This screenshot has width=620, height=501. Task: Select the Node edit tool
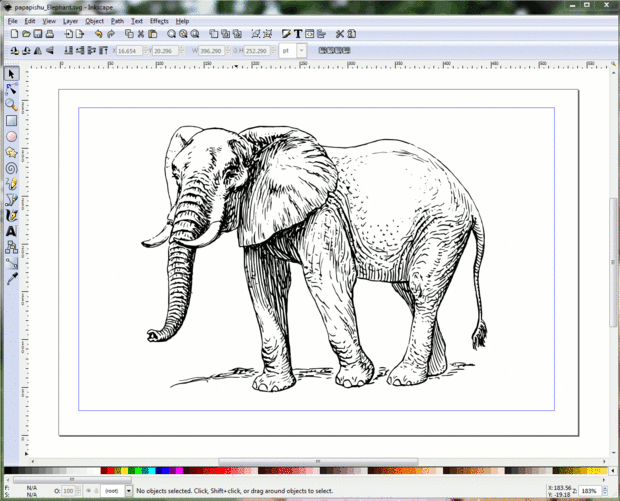(11, 89)
